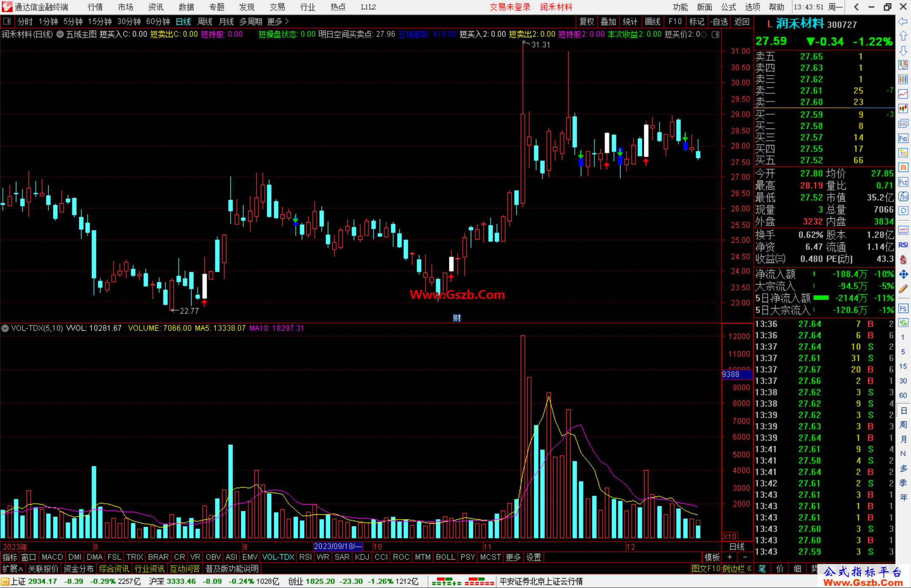This screenshot has height=588, width=911.
Task: Click the title bar back chevron icon
Action: (x=856, y=7)
